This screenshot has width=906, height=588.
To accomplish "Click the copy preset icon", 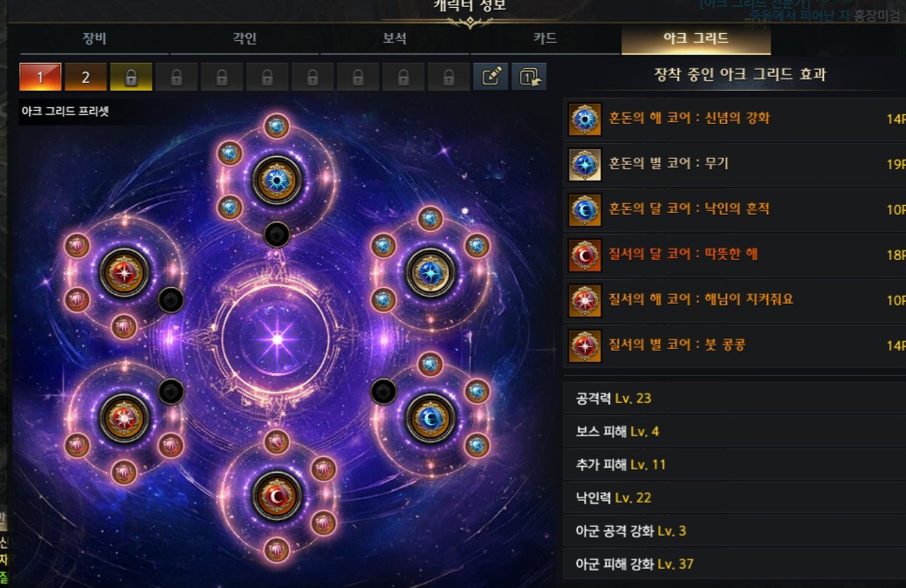I will click(x=529, y=76).
